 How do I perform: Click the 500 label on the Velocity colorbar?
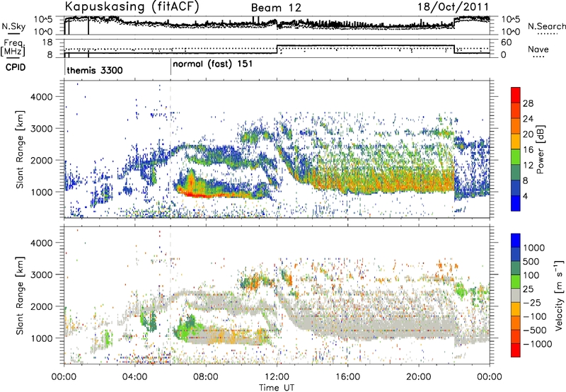[x=532, y=262]
